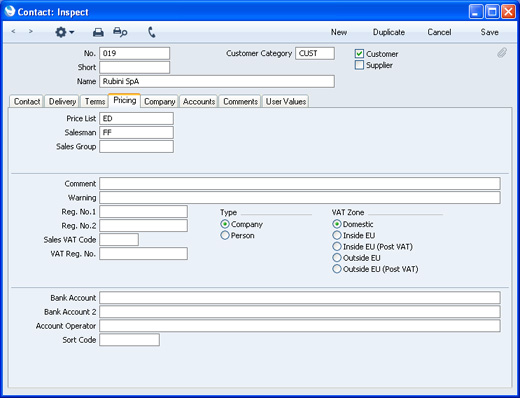Switch to the Delivery tab

62,101
